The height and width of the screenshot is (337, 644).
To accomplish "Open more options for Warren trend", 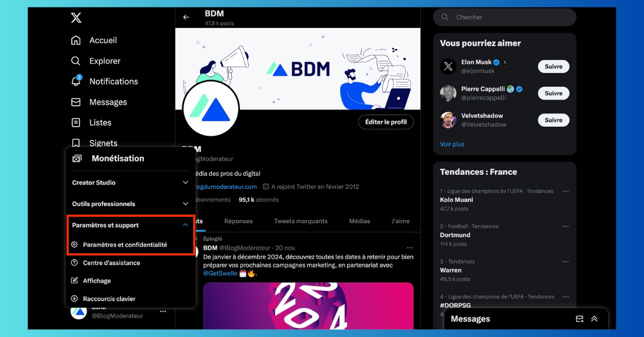I will pos(566,261).
